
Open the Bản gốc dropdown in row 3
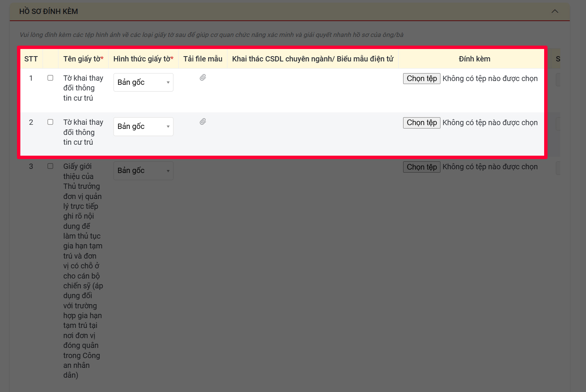143,171
